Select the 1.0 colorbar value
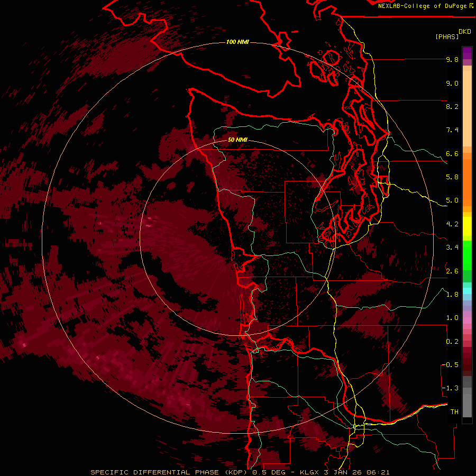The width and height of the screenshot is (476, 476). [x=452, y=318]
